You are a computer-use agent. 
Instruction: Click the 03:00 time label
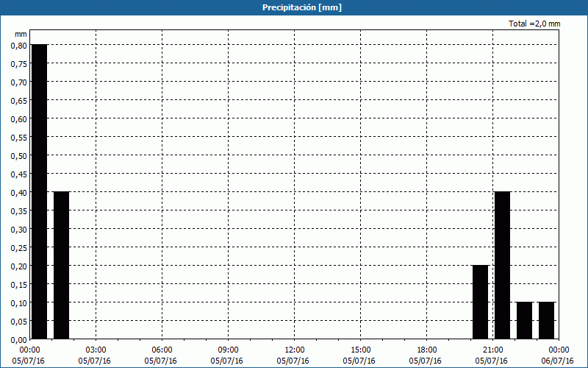[x=96, y=350]
